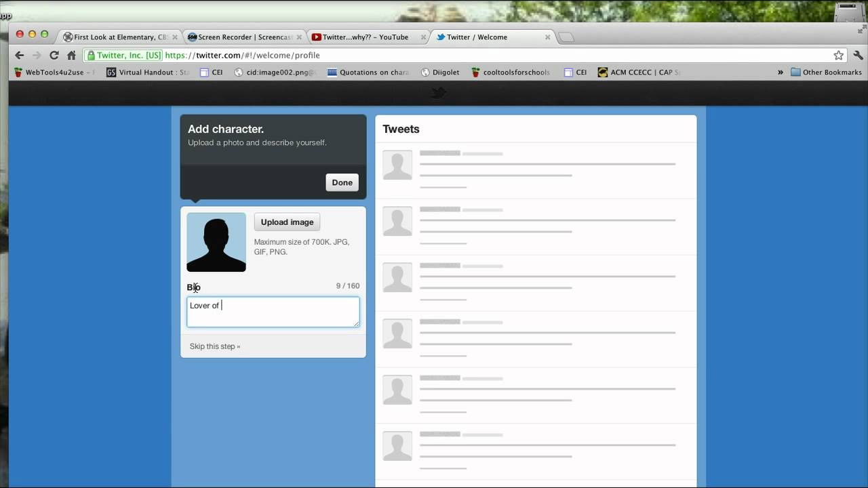Screen dimensions: 868x488
Task: Open ACM CCECC bookmark
Action: click(639, 73)
